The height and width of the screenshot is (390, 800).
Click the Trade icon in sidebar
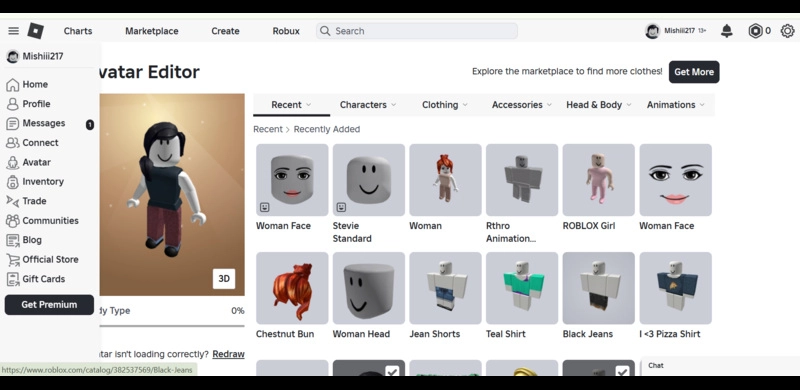point(13,201)
